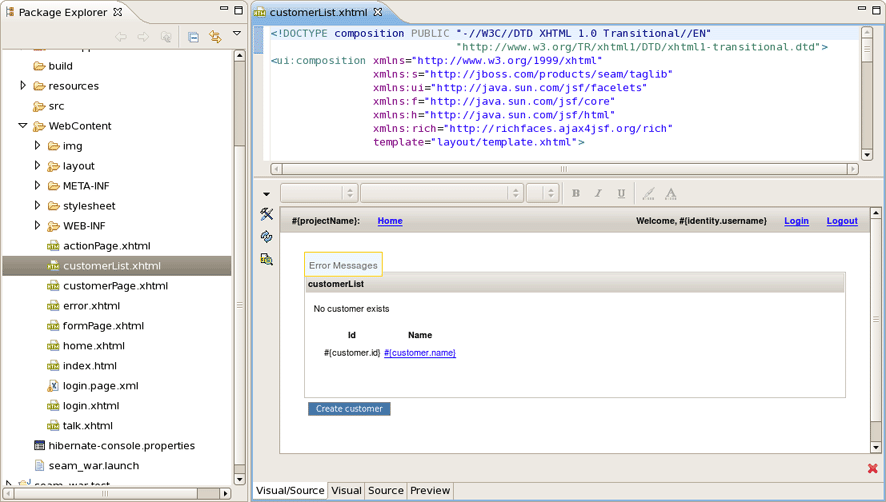Image resolution: width=886 pixels, height=502 pixels.
Task: Click the red X icon at bottom right
Action: click(873, 468)
